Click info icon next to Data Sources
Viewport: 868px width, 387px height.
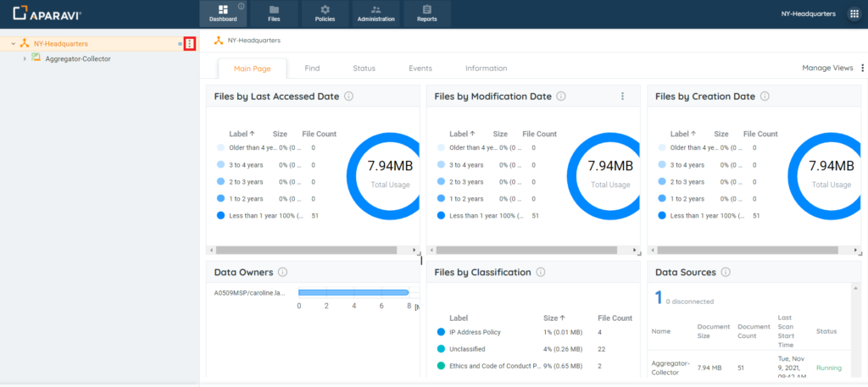pyautogui.click(x=726, y=273)
